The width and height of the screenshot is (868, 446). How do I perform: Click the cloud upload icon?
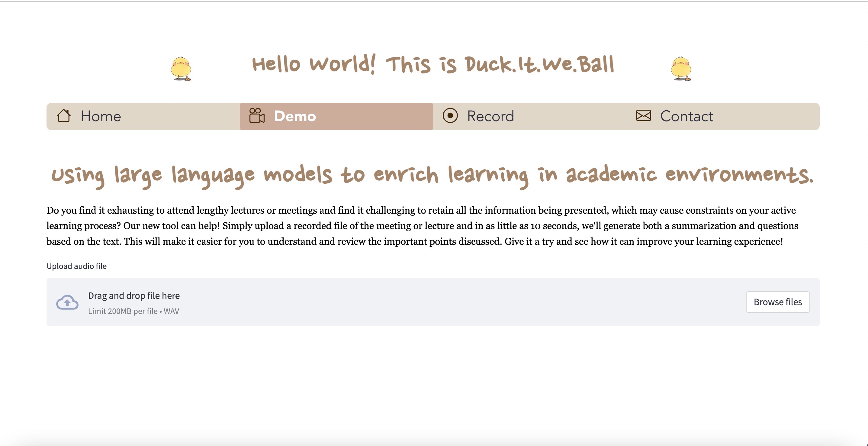click(x=67, y=302)
